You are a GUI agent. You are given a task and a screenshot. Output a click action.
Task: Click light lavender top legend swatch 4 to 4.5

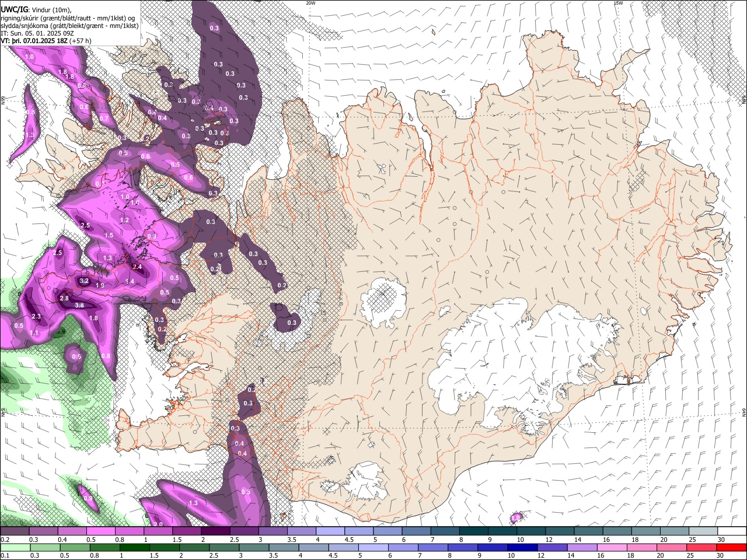coord(330,531)
